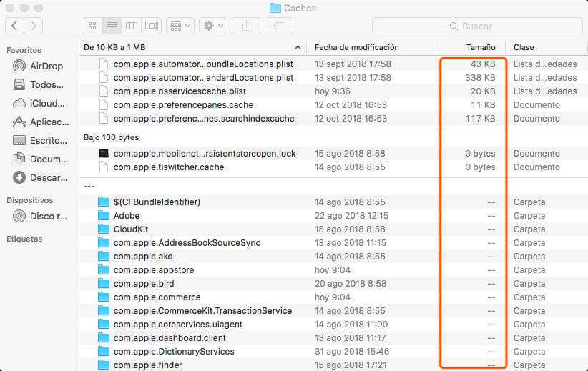Click the '31 ago 2018 15:46' date
Screen dimensions: 588x371
point(352,352)
